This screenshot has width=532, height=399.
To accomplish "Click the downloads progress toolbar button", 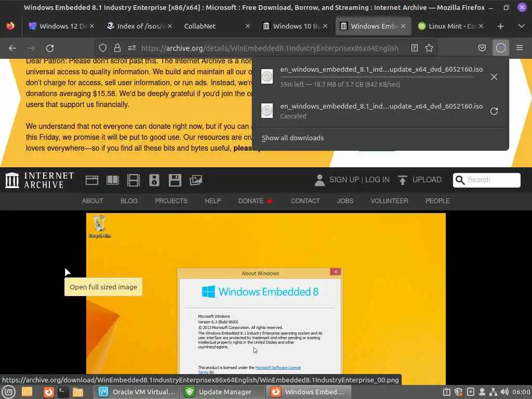I will click(x=501, y=48).
